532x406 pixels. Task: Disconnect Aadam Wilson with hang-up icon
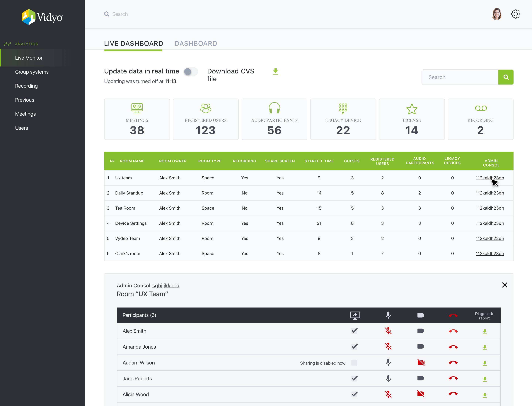(453, 362)
